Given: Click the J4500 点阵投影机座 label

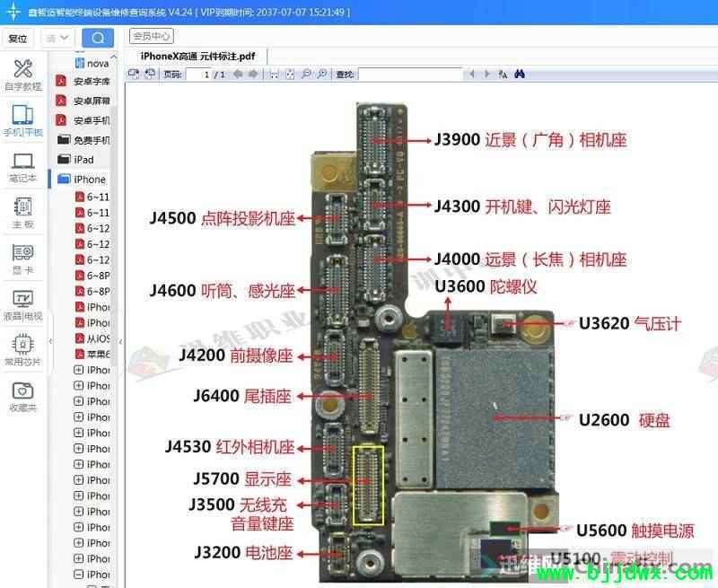Looking at the screenshot, I should click(222, 218).
